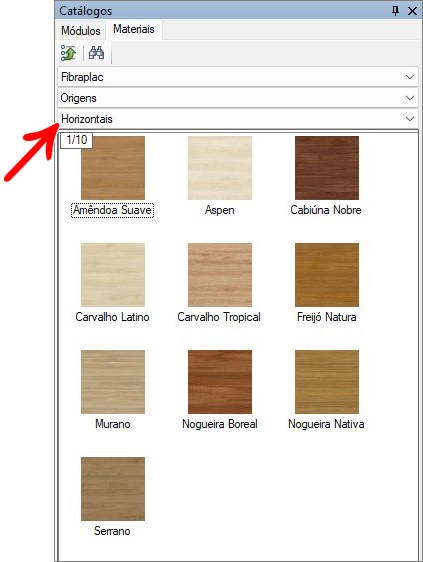Click the Serrano label text
This screenshot has width=423, height=562.
112,531
